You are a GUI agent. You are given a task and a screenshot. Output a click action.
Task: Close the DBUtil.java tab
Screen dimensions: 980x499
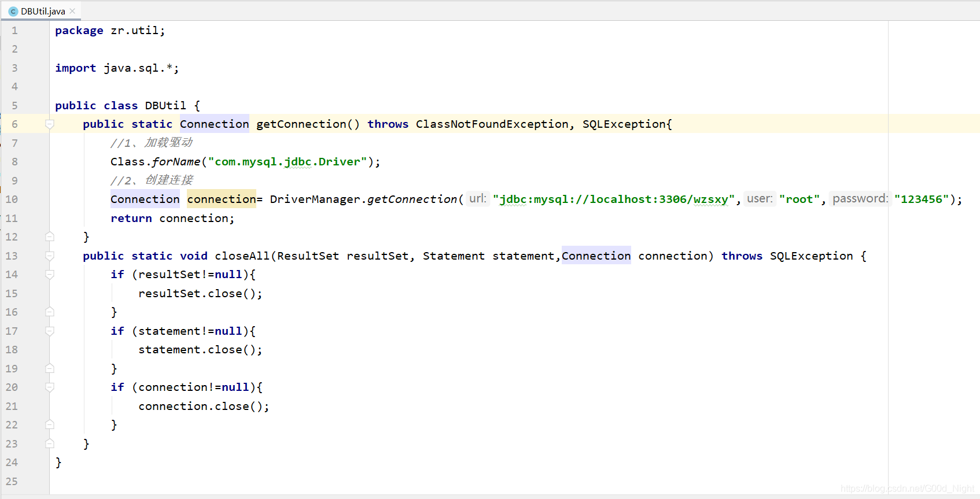72,11
